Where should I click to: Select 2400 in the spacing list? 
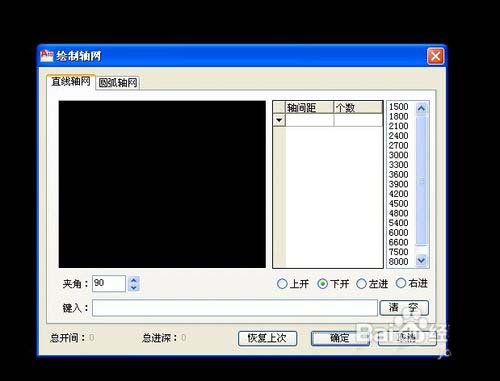[399, 136]
